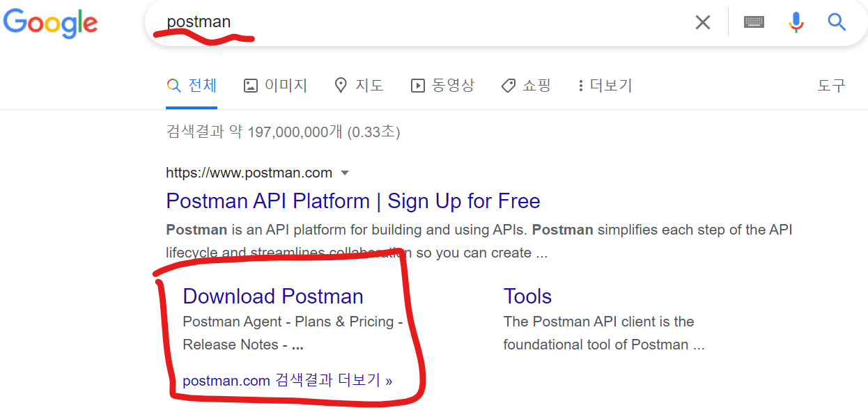
Task: Expand the 더보기 menu
Action: tap(605, 86)
